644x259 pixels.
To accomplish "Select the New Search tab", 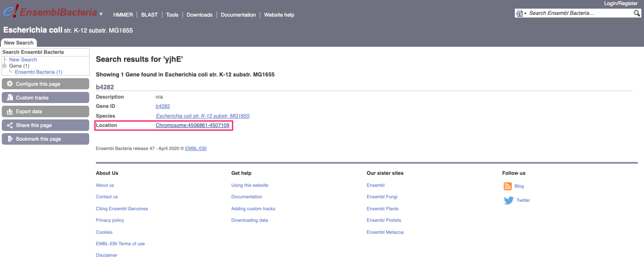I will (x=19, y=43).
